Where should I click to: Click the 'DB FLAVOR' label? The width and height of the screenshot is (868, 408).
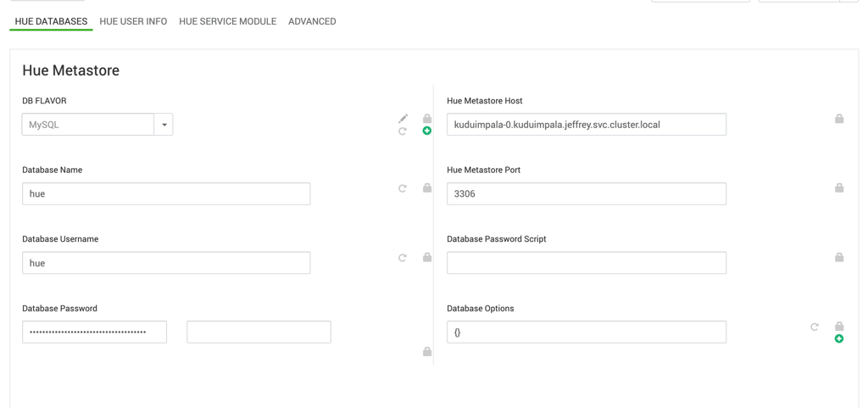pyautogui.click(x=44, y=101)
